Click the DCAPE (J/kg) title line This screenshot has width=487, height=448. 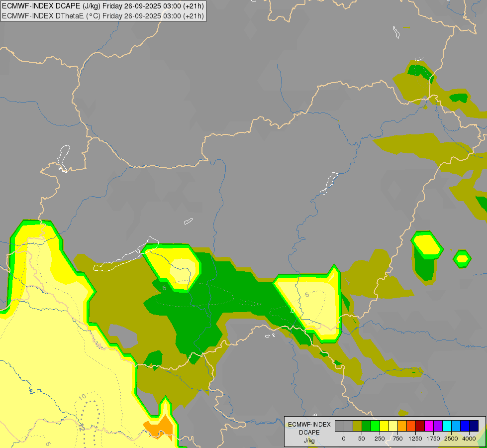coord(103,6)
